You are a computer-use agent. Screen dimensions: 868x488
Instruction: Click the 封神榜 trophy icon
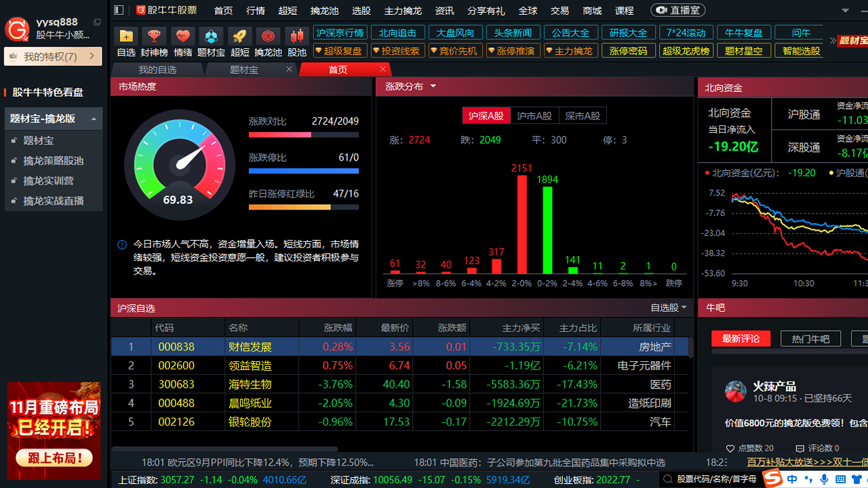click(154, 36)
